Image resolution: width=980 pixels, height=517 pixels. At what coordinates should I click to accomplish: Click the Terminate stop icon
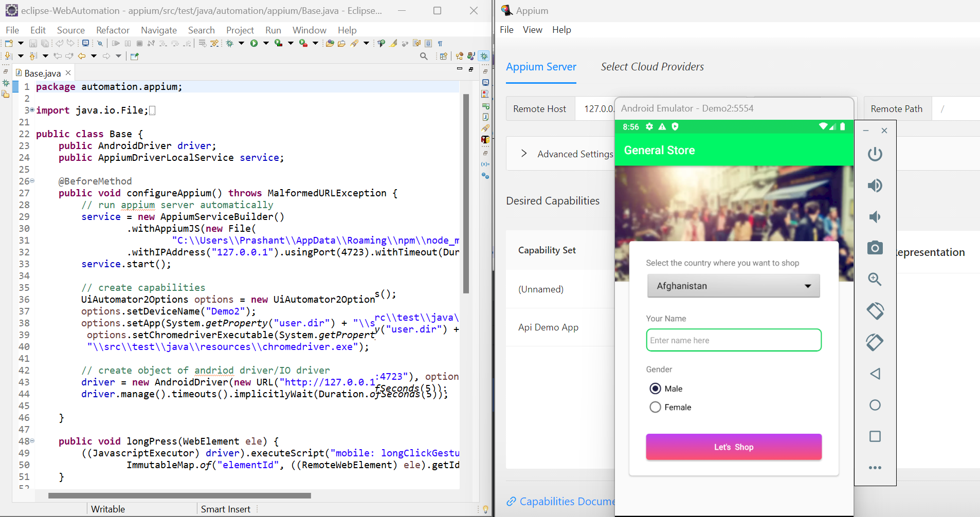pyautogui.click(x=139, y=43)
